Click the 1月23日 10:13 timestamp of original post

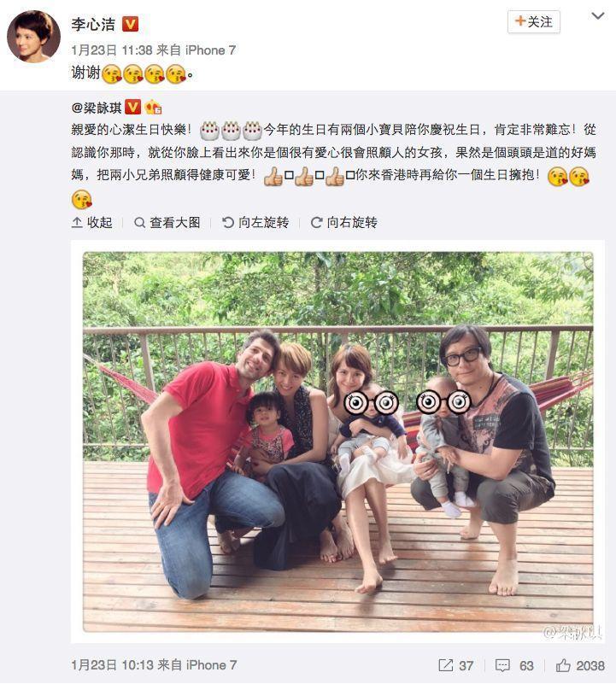113,665
